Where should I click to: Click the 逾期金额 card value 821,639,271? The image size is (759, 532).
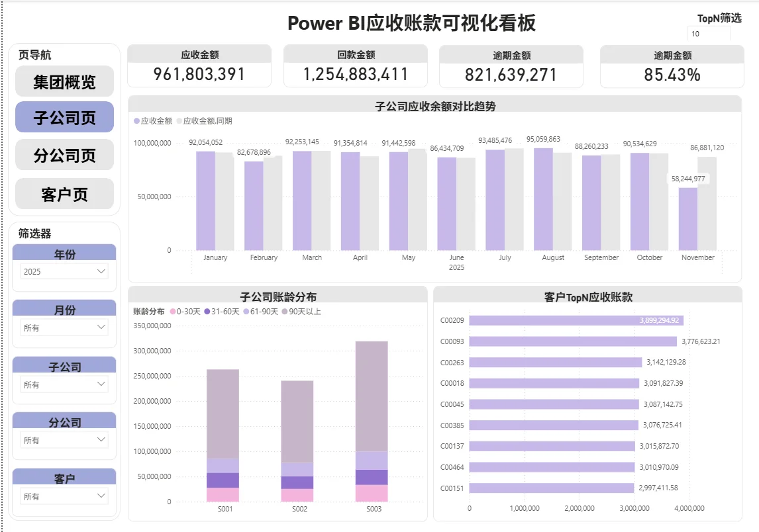511,75
